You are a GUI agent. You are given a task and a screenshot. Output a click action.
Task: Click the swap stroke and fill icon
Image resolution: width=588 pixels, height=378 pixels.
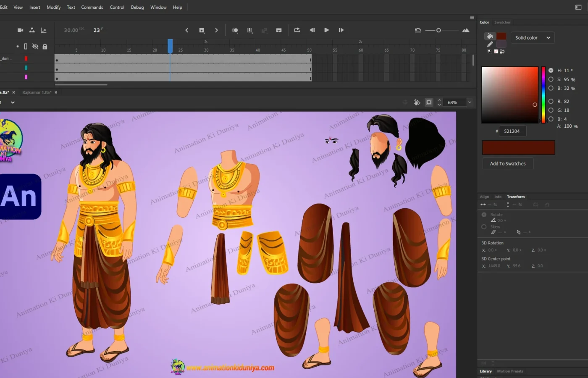click(x=502, y=52)
